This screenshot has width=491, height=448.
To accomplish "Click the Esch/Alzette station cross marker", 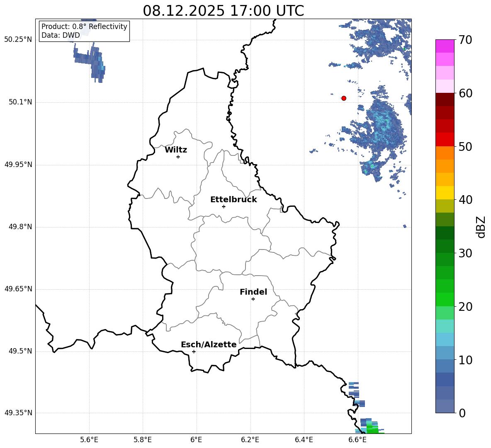I will (x=194, y=351).
